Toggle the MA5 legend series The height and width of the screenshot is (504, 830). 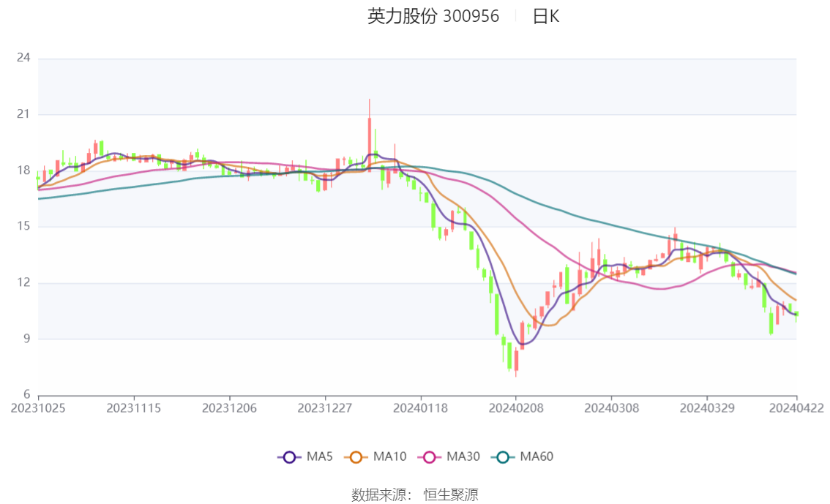pyautogui.click(x=305, y=457)
